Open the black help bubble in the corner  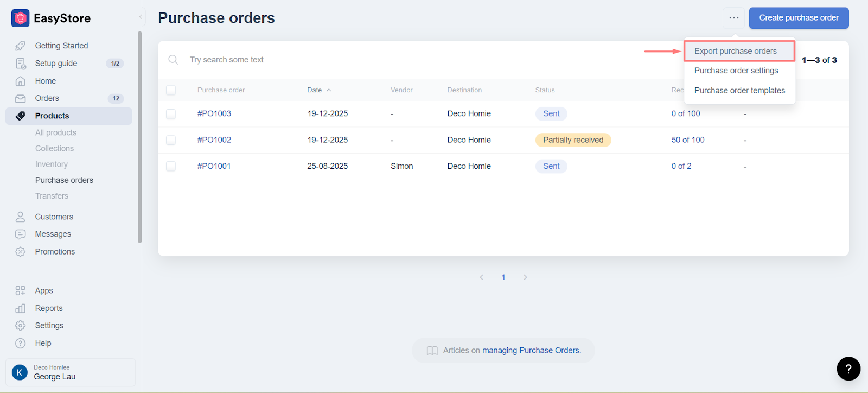(x=848, y=369)
